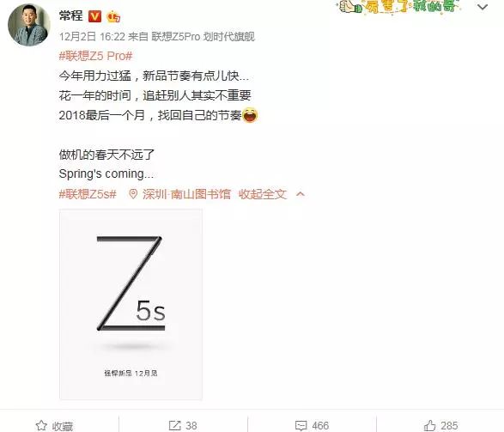Click the 收藏 favorite label
Viewport: 504px width, 432px height.
point(63,426)
